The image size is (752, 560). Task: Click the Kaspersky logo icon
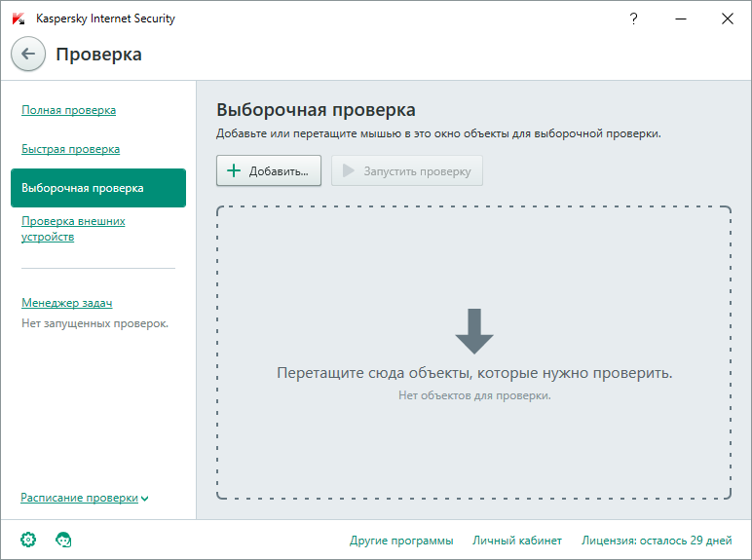coord(19,19)
